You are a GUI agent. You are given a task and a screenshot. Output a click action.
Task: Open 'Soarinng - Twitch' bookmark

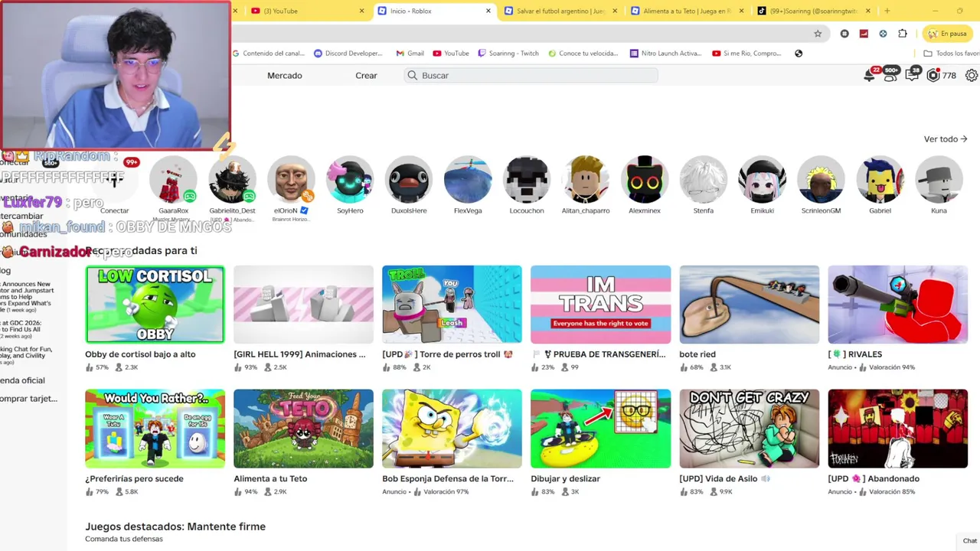pos(508,54)
